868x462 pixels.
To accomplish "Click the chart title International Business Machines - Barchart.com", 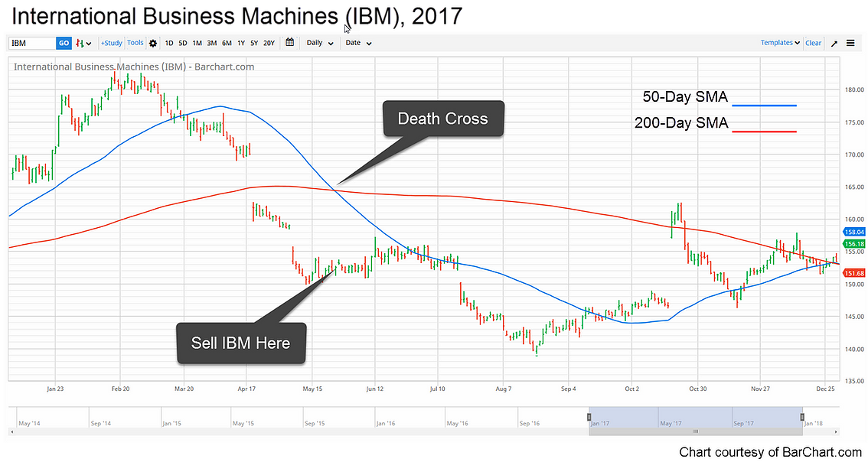I will click(134, 67).
